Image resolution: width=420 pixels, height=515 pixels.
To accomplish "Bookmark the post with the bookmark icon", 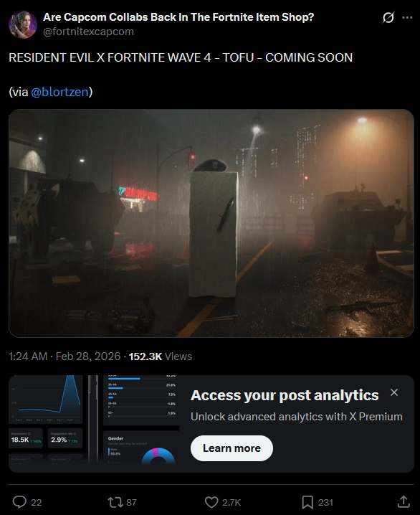I will (x=307, y=502).
